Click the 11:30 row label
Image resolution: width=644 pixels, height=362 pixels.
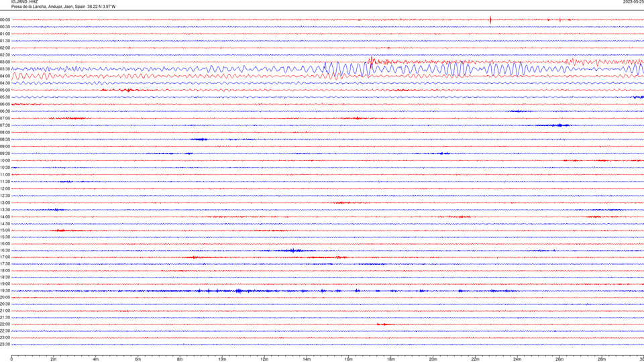(x=5, y=182)
